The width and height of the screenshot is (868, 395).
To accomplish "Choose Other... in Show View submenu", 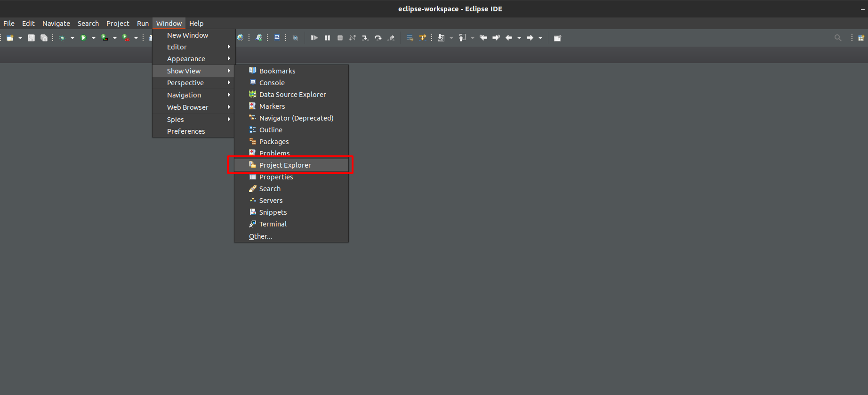I will 291,236.
